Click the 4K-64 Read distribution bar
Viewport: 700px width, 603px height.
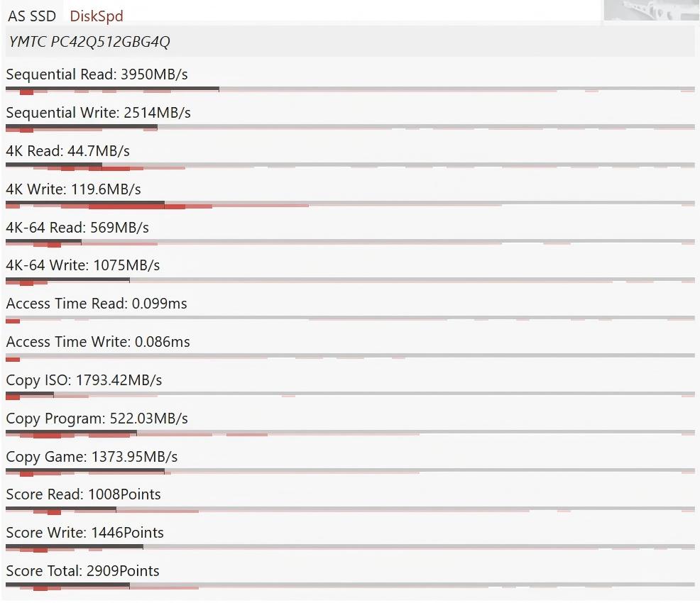click(x=350, y=243)
